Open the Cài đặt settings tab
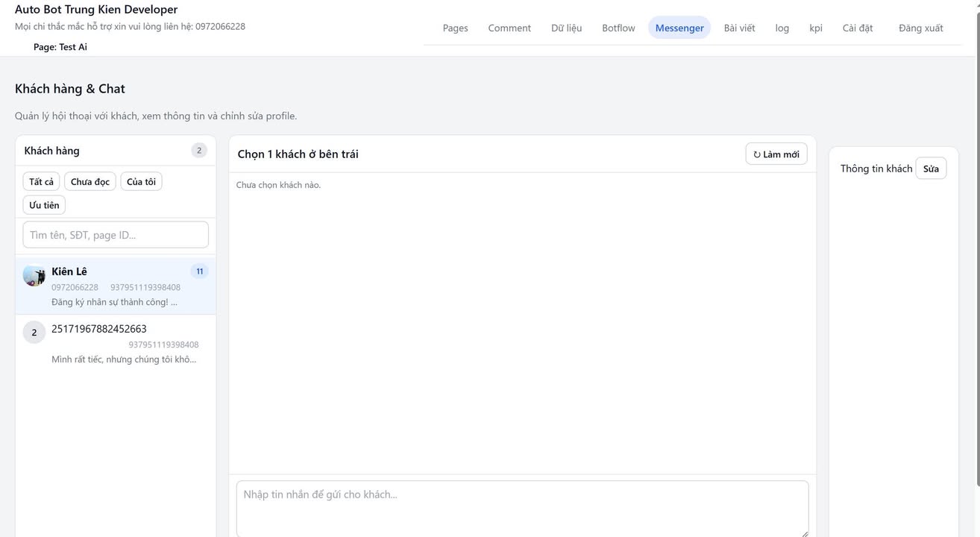This screenshot has height=537, width=980. [x=858, y=28]
